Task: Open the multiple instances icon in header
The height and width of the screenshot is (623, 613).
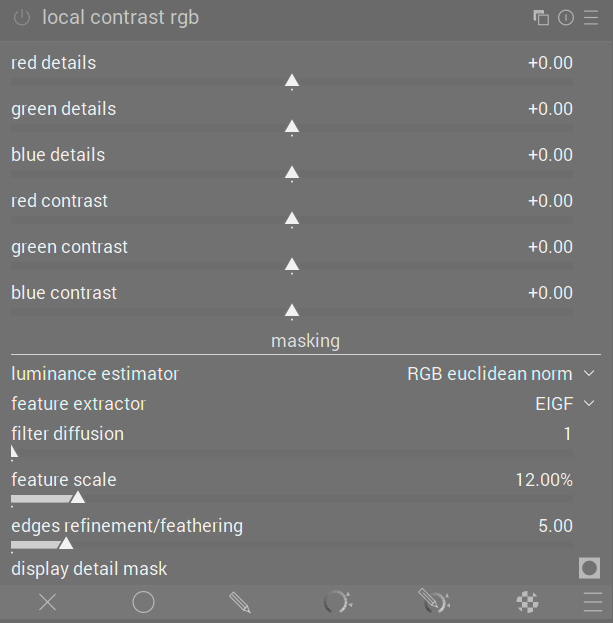Action: (x=541, y=18)
